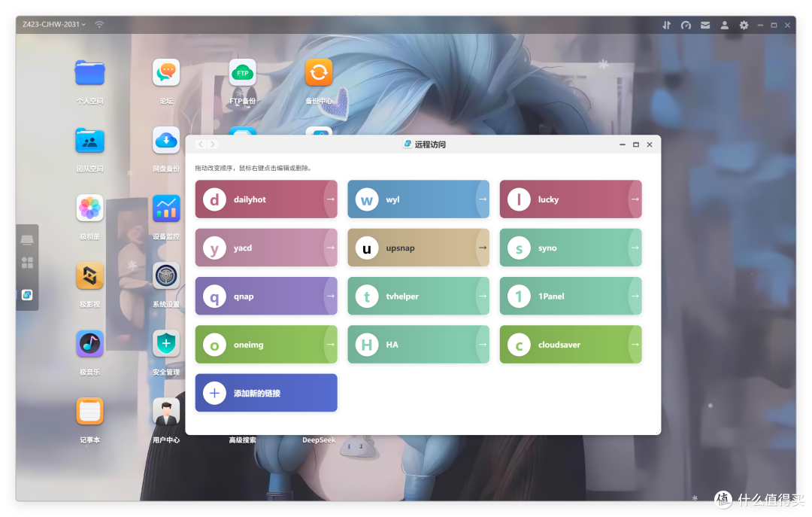Open the 网盘备份 cloud backup icon
This screenshot has height=517, width=812.
pos(166,141)
